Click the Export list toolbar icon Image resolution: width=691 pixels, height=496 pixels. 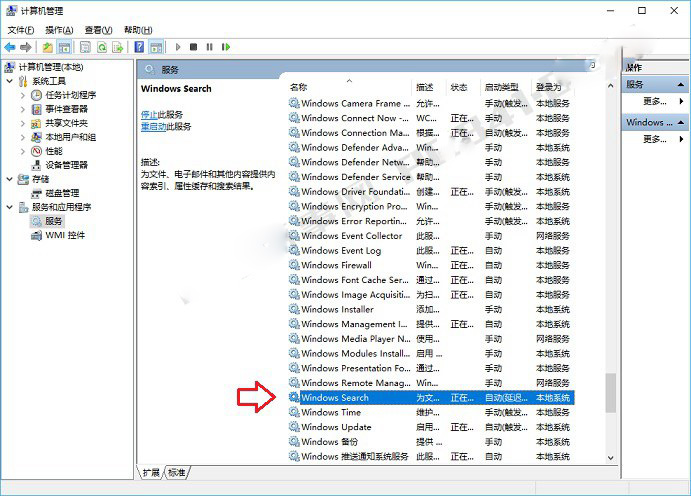click(118, 47)
